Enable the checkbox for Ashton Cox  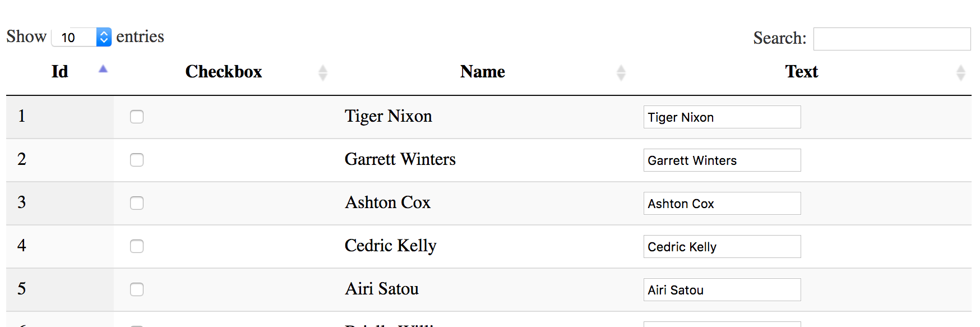(x=137, y=203)
